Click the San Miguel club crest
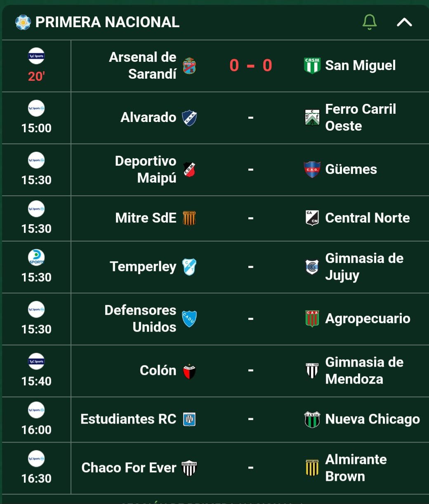This screenshot has height=504, width=429. tap(312, 66)
